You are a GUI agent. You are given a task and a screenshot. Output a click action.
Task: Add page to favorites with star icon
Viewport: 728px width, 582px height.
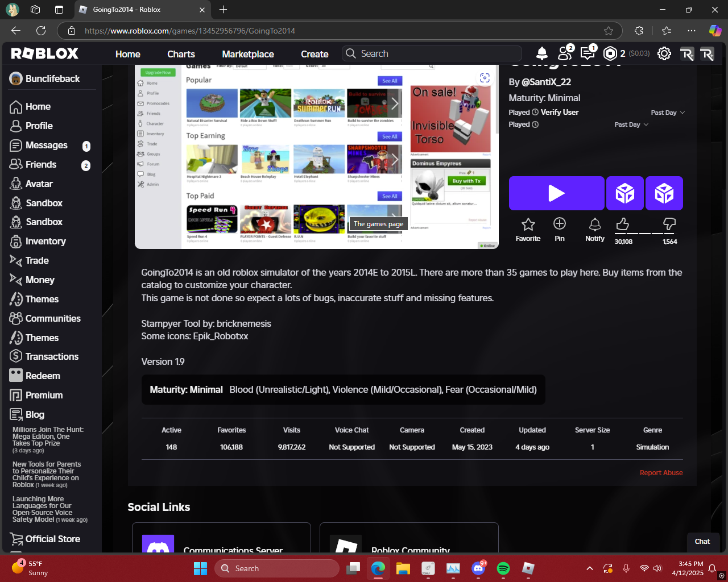pos(609,31)
